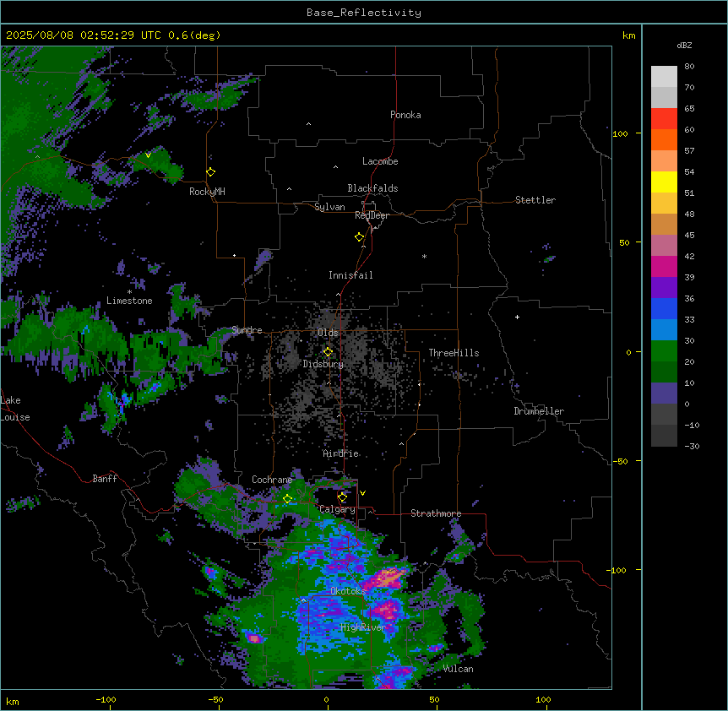The image size is (728, 711).
Task: Click yellow diamond marker between Olds and Didsbury
Action: pyautogui.click(x=328, y=352)
